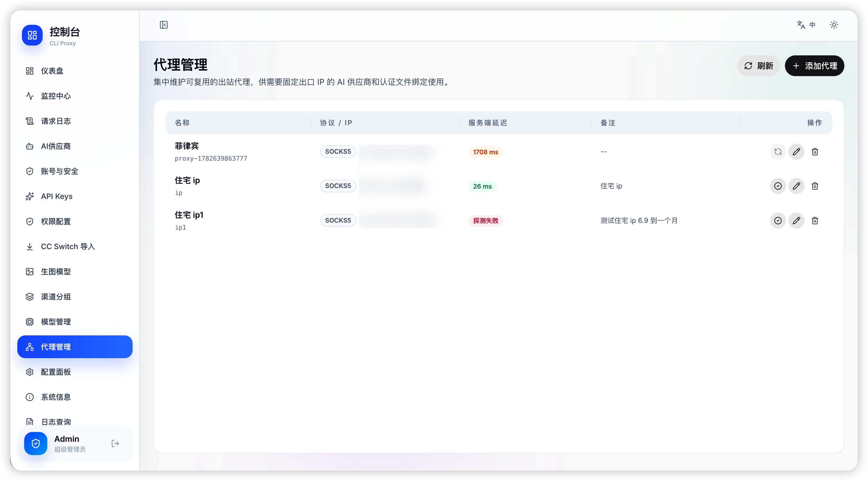The image size is (868, 481).
Task: Click the 操作 column header
Action: 815,123
